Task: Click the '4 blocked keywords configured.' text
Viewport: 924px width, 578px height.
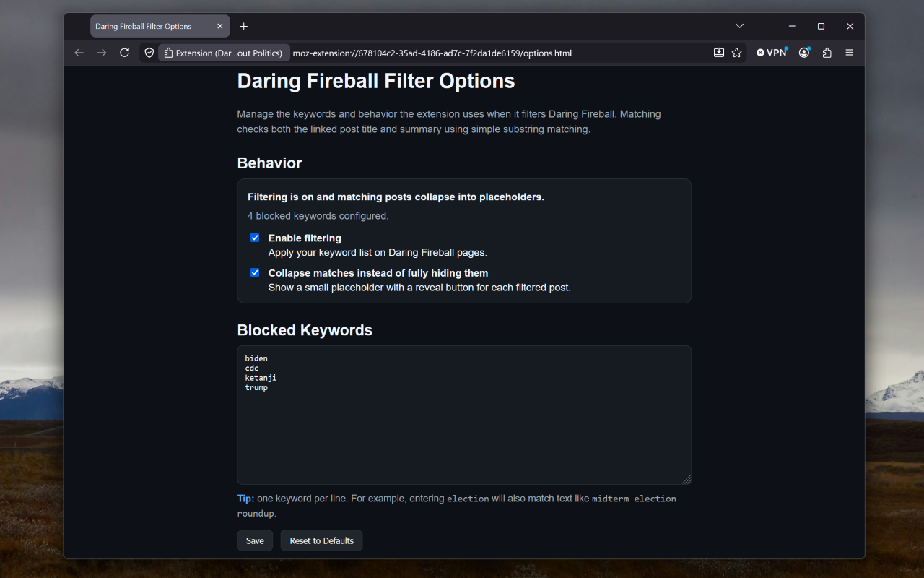Action: [x=318, y=215]
